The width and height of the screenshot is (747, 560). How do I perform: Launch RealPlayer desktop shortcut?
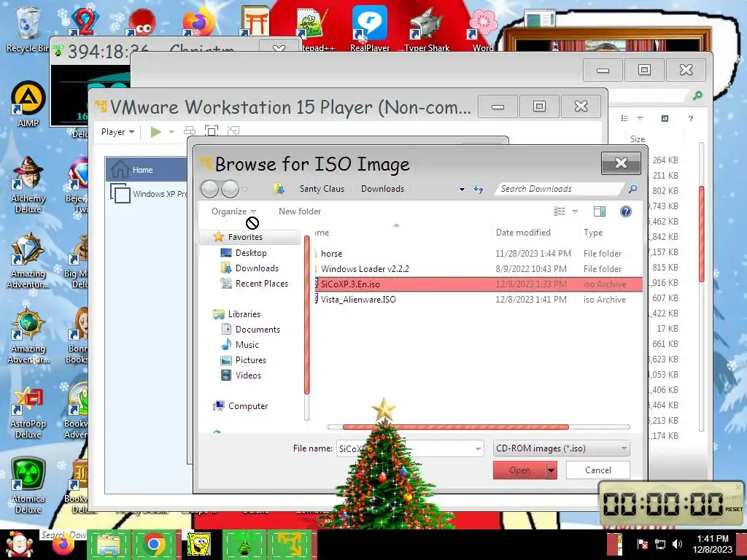(370, 28)
